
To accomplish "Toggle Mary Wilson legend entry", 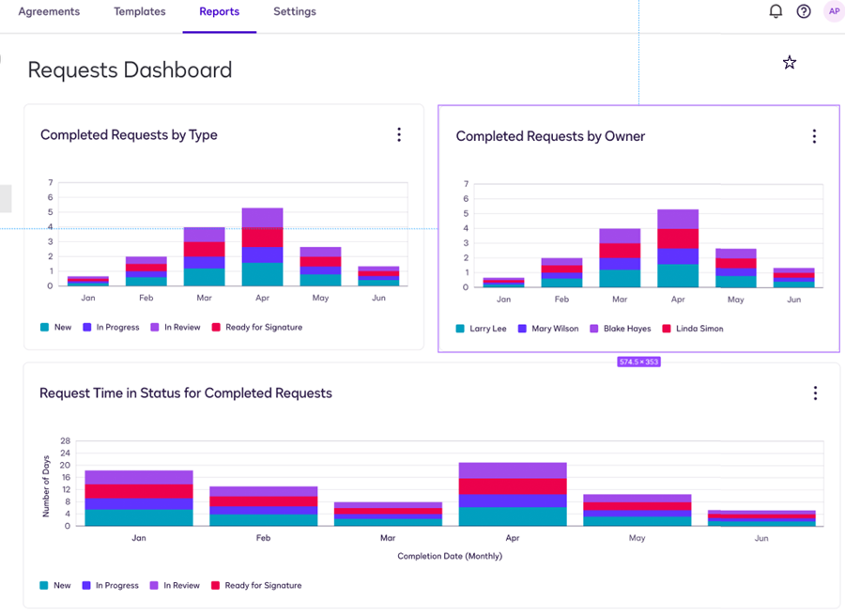I will click(x=548, y=329).
